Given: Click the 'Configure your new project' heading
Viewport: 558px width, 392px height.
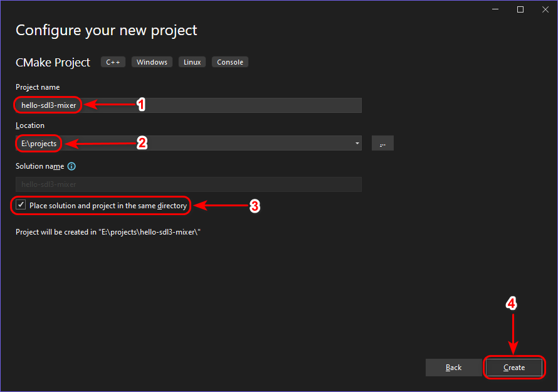Looking at the screenshot, I should click(107, 30).
